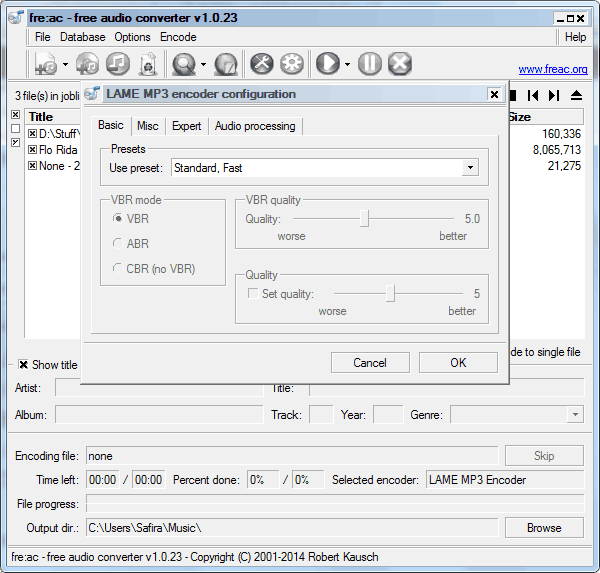The image size is (600, 573).
Task: Uncheck the D:\Stuff joblist entry checkbox
Action: click(33, 134)
